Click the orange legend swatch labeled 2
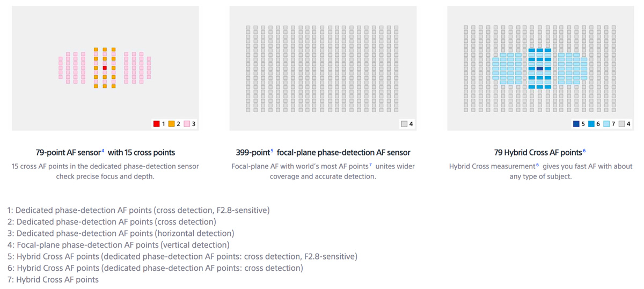 (172, 124)
